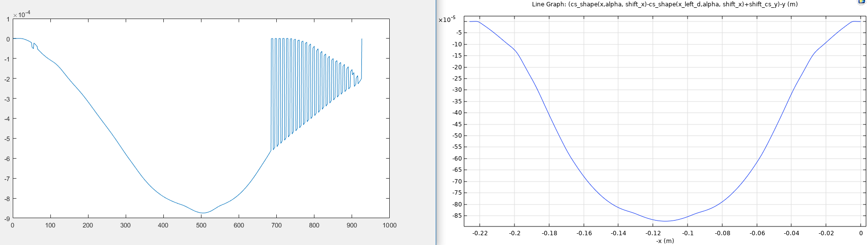This screenshot has height=245, width=868.
Task: Click the COMSOL line graph title text
Action: coord(665,4)
